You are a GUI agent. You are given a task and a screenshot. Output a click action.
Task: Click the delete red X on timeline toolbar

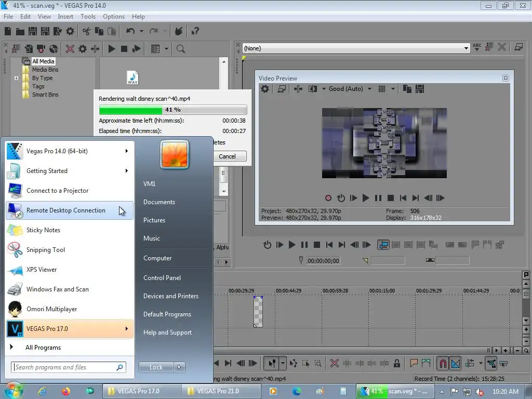tap(334, 363)
